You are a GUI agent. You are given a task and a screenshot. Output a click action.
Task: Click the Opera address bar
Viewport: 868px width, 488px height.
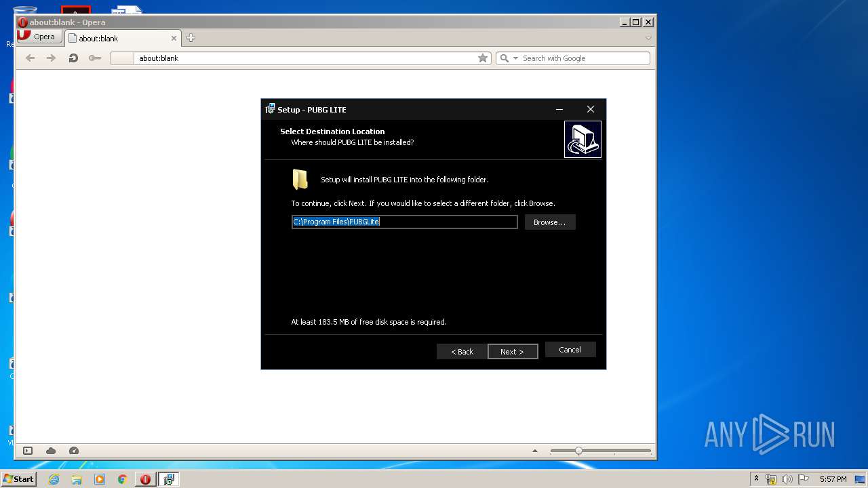300,58
